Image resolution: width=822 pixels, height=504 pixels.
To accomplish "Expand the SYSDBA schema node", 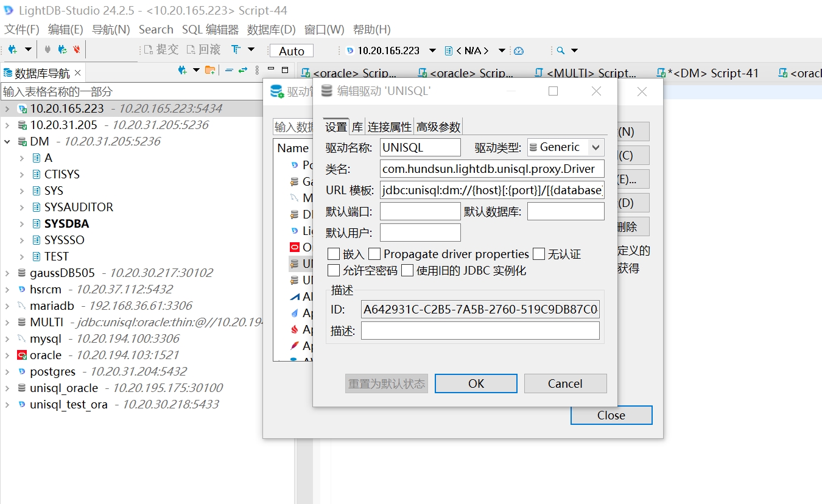I will point(22,223).
